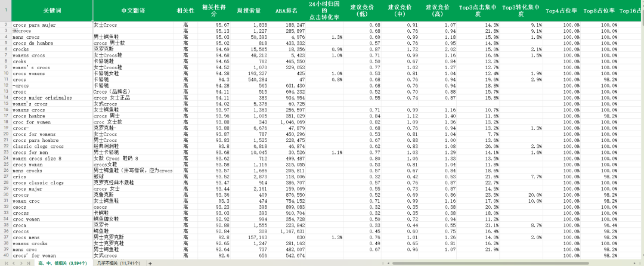The image size is (644, 266).
Task: Click the weekly search volume cell 157,163
Action: 249,237
